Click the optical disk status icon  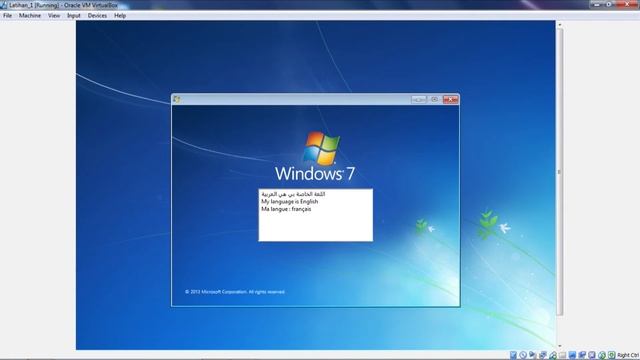[523, 355]
